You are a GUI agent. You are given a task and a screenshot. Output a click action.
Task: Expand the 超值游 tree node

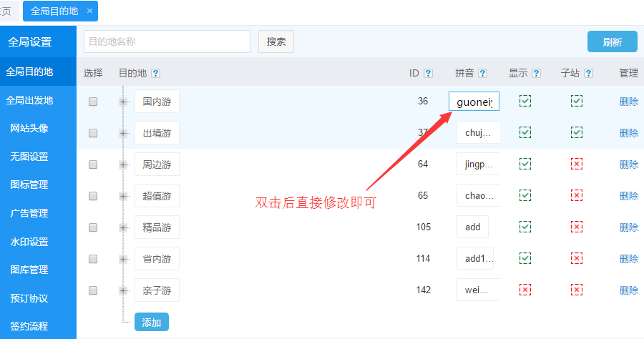pos(124,196)
